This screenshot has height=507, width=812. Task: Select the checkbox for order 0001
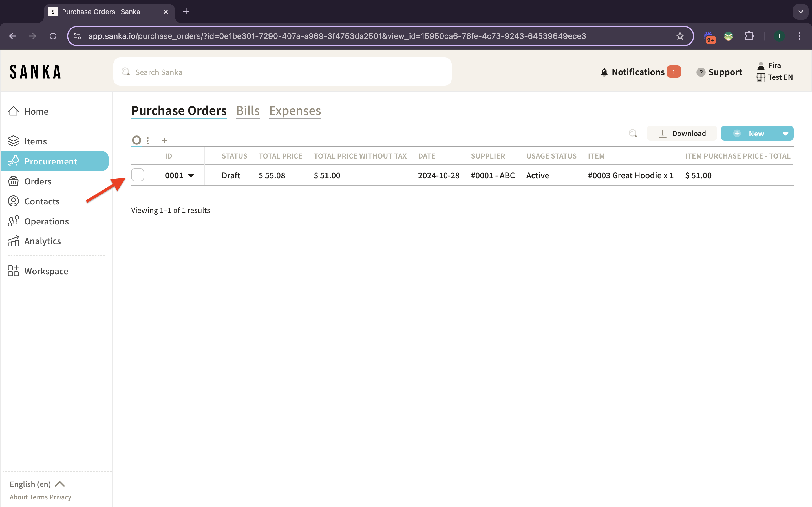click(x=138, y=175)
